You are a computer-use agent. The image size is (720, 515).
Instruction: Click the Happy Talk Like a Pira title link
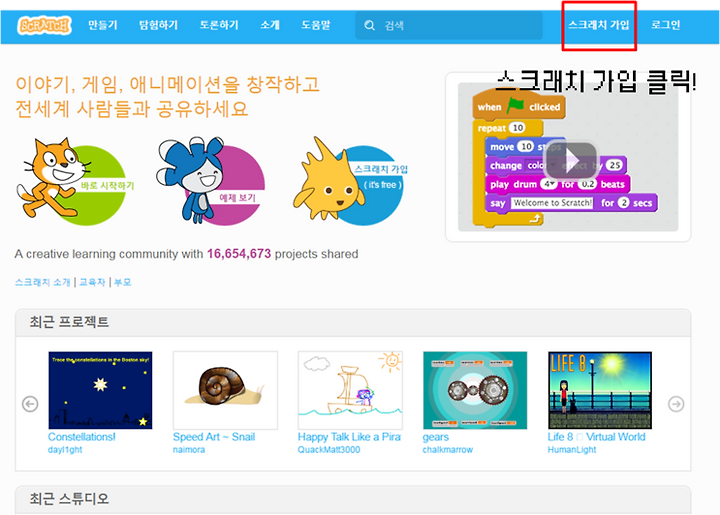[x=349, y=437]
